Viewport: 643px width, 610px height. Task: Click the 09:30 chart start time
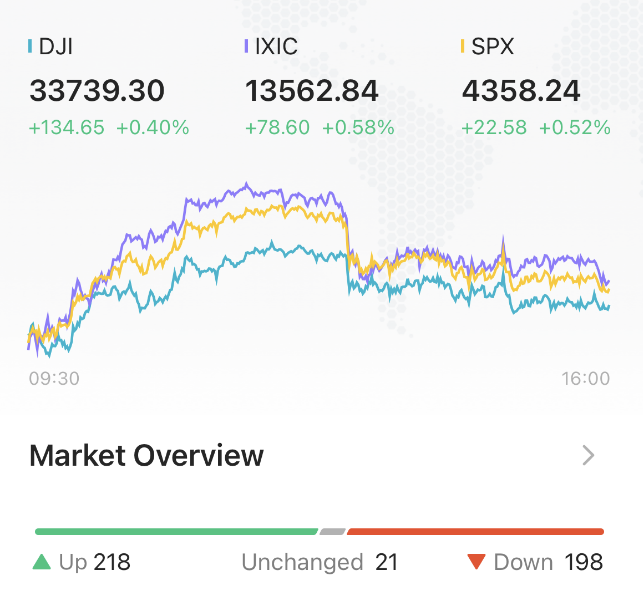[x=54, y=378]
